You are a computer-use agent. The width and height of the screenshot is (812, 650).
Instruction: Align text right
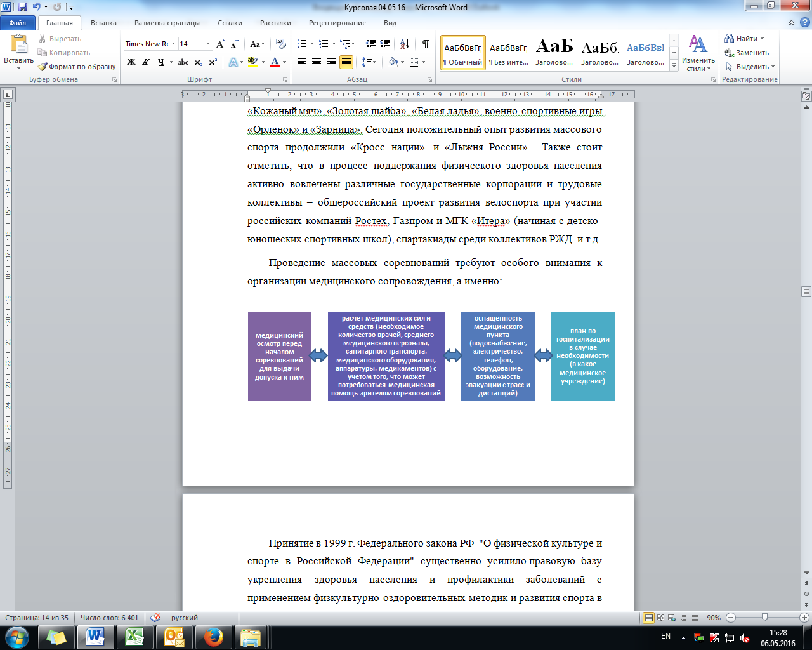pyautogui.click(x=331, y=62)
